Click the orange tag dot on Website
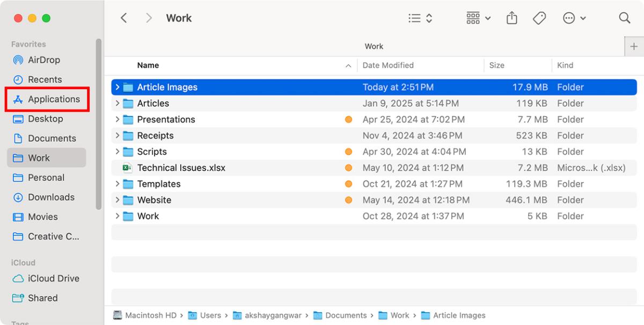This screenshot has height=325, width=644. (348, 200)
